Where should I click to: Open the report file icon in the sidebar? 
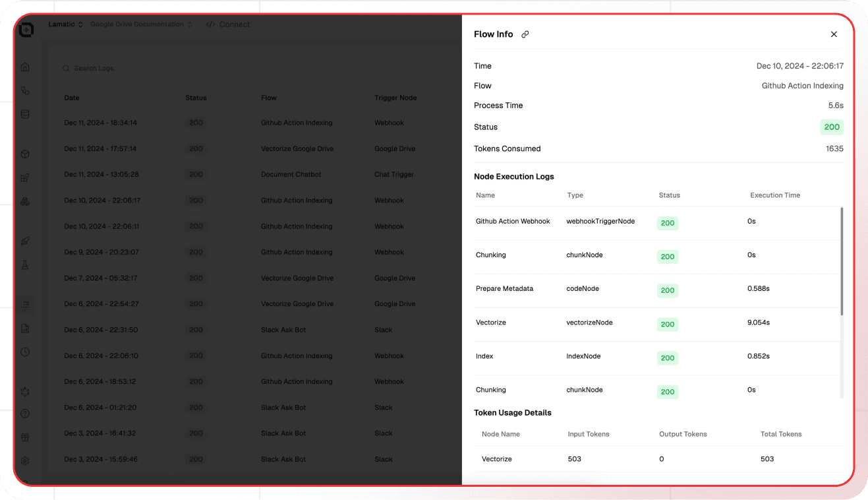[25, 328]
